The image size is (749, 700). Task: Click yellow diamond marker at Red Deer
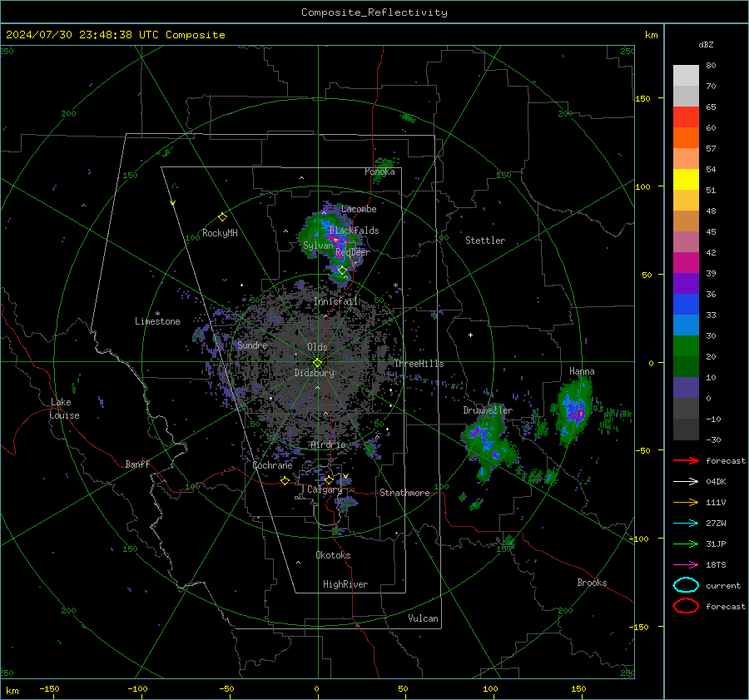tap(342, 270)
